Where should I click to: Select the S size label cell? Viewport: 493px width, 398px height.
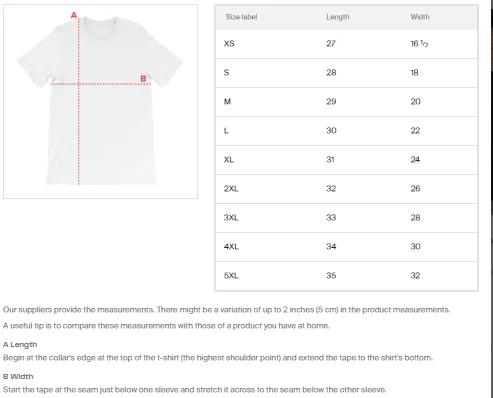tap(227, 73)
